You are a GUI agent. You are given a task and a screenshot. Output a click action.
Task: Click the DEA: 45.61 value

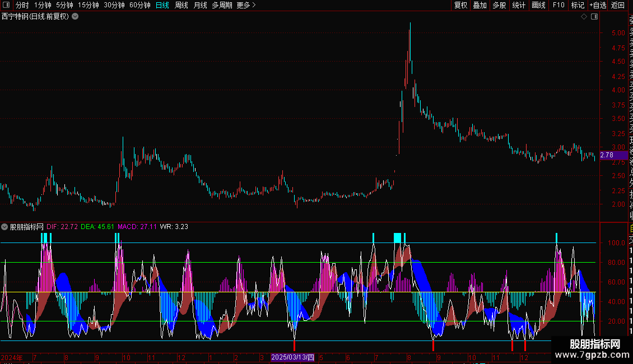pyautogui.click(x=97, y=227)
